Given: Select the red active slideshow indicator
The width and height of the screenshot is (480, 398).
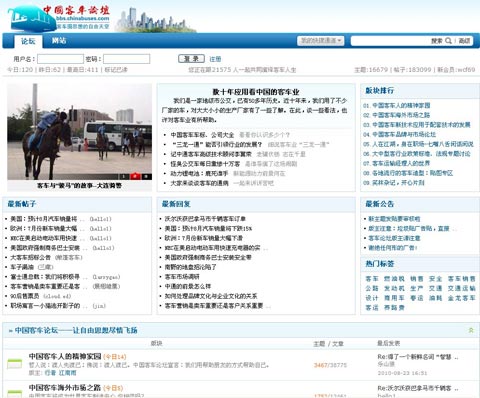Looking at the screenshot, I should tap(135, 176).
